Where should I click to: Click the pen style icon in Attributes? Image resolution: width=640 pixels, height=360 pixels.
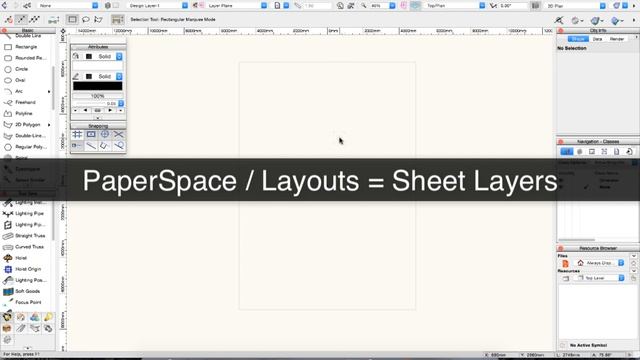coord(76,76)
